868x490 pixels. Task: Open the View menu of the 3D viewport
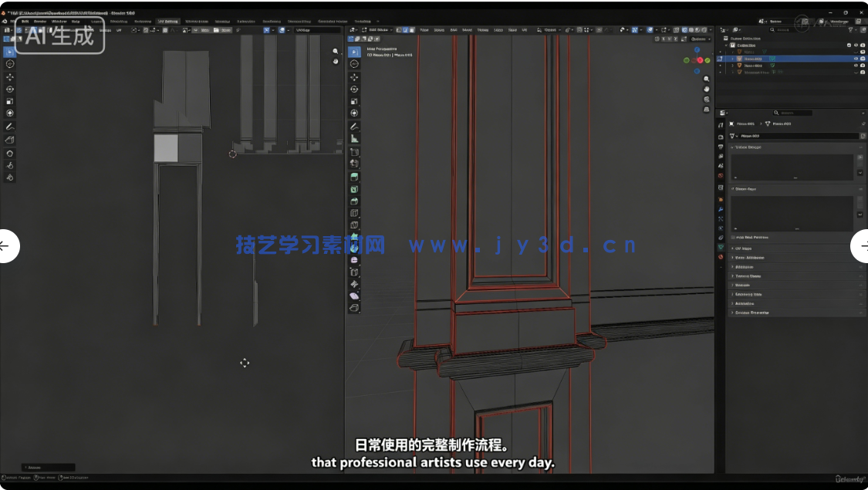click(x=424, y=29)
